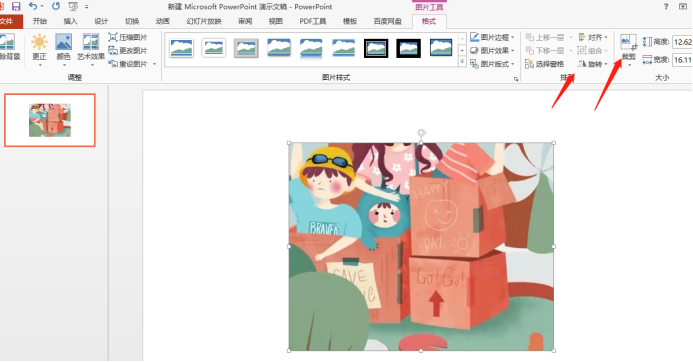Click the 高度 height value field
Image resolution: width=693 pixels, height=362 pixels.
pyautogui.click(x=682, y=42)
